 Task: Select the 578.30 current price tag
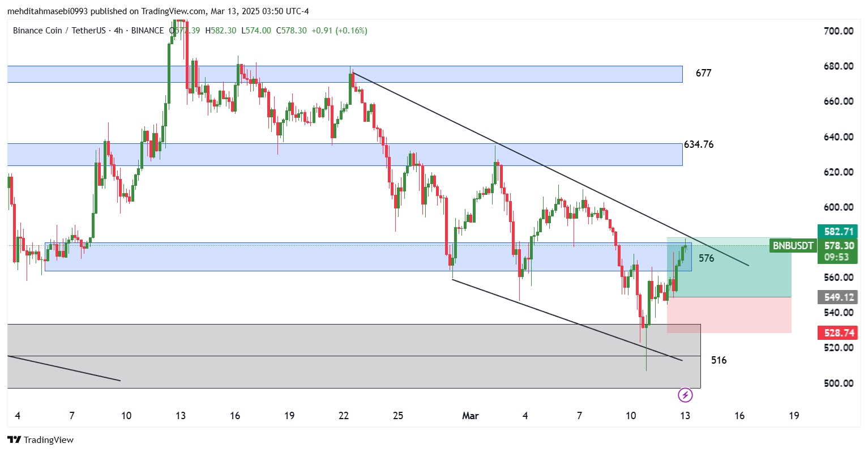[x=837, y=246]
